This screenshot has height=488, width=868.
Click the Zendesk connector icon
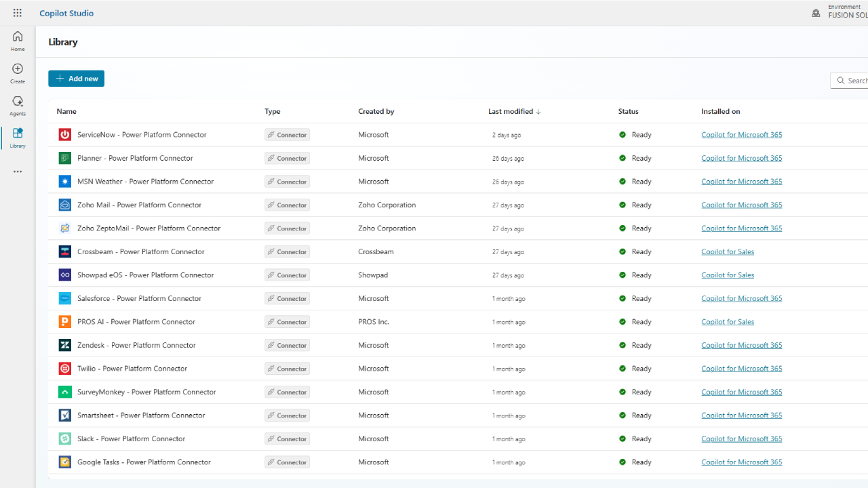pos(64,345)
